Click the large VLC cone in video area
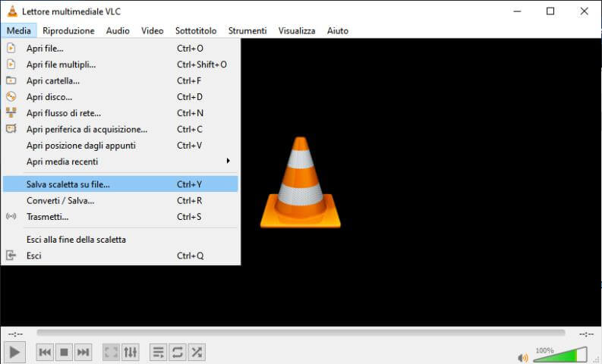Viewport: 602px width, 364px height. click(300, 182)
